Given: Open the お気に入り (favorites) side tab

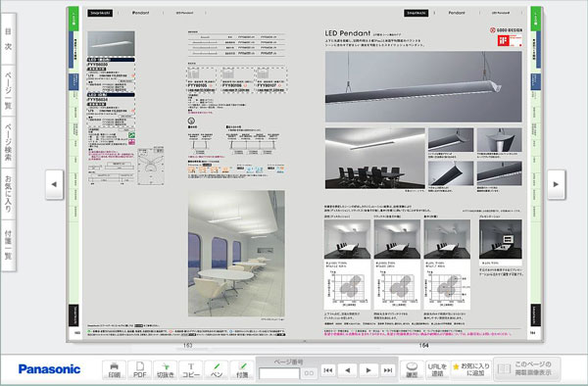Looking at the screenshot, I should 8,193.
